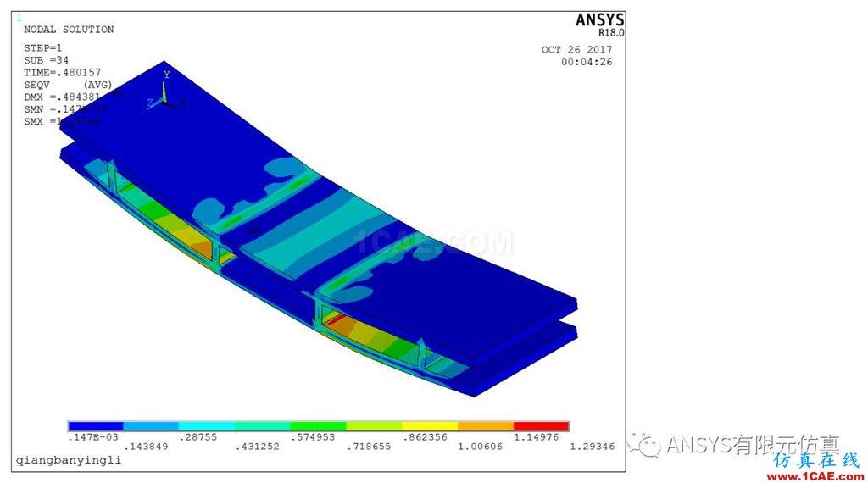Select the DMX =.484381 line

[62, 97]
